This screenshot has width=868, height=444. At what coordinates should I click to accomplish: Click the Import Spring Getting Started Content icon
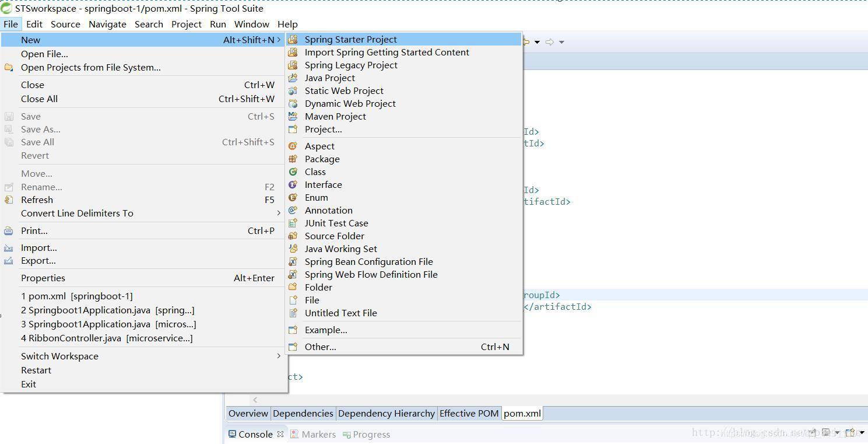point(293,53)
